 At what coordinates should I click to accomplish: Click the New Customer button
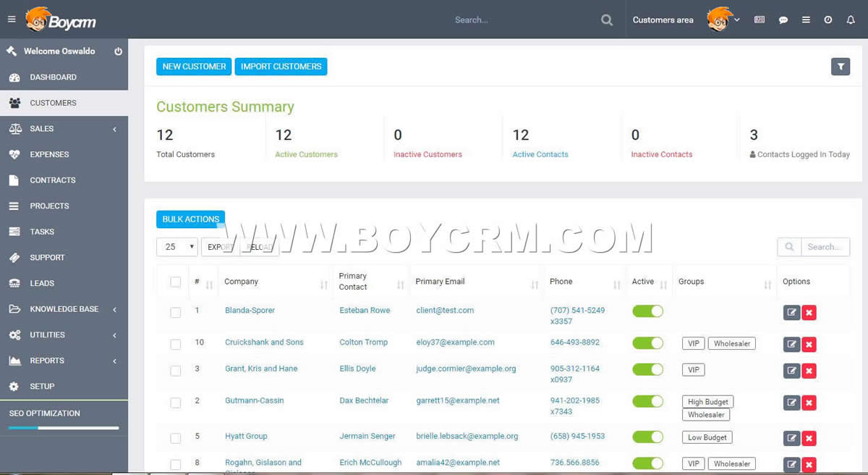point(194,67)
